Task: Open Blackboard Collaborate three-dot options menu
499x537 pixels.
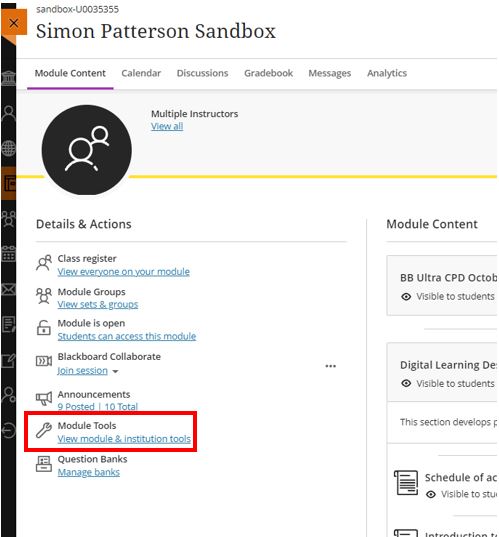Action: (x=330, y=366)
